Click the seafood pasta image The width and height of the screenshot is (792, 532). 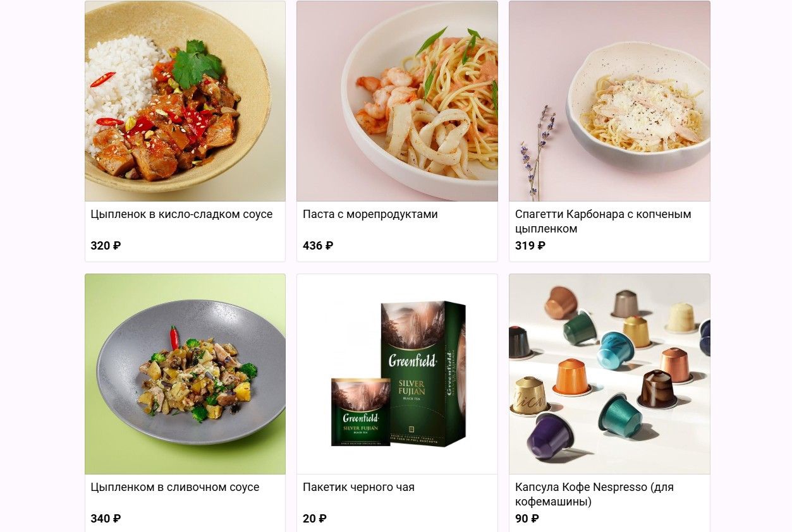click(x=397, y=101)
